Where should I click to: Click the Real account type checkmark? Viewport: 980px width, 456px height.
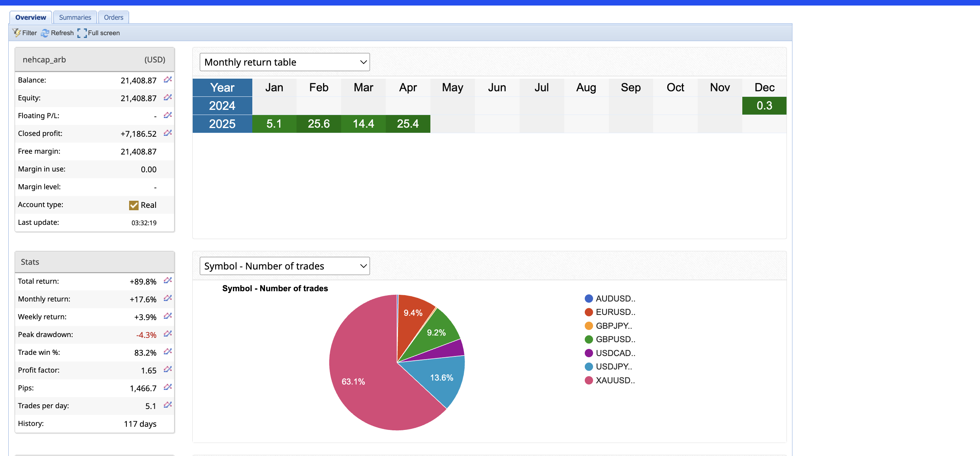tap(134, 205)
